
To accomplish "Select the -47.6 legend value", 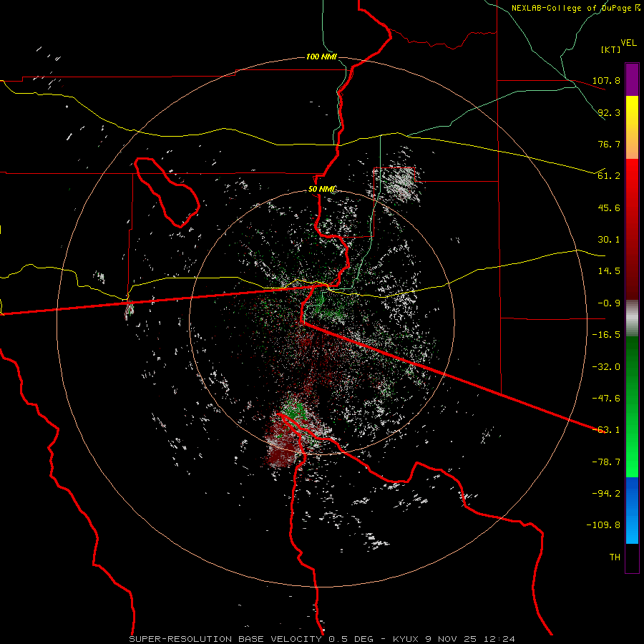I will click(606, 399).
